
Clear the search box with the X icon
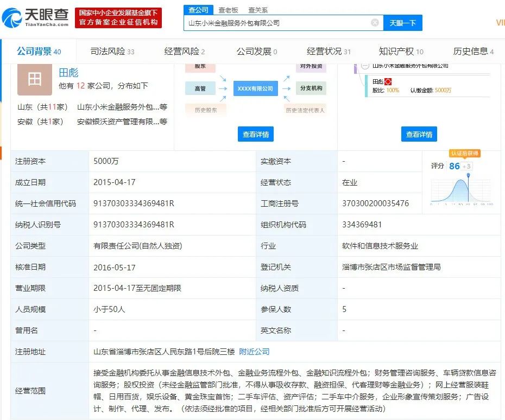(x=375, y=23)
